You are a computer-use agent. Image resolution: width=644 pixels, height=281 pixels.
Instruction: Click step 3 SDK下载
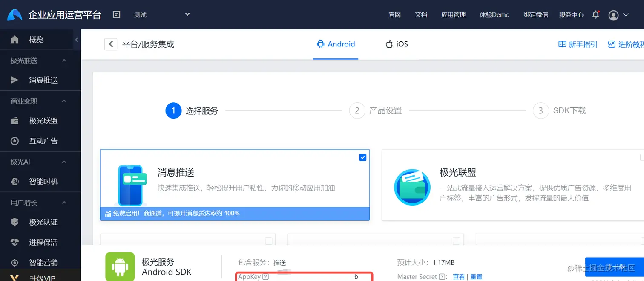[x=559, y=111]
